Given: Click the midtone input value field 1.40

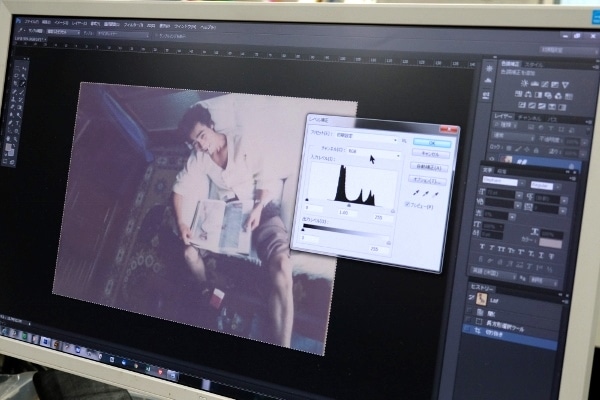Looking at the screenshot, I should (x=344, y=212).
